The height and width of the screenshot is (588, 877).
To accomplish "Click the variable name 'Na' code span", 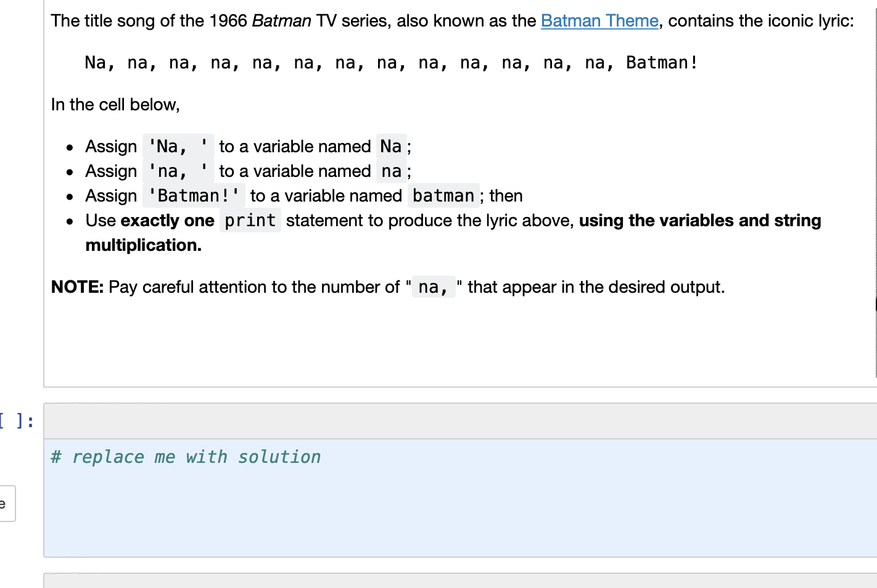I will (x=390, y=146).
